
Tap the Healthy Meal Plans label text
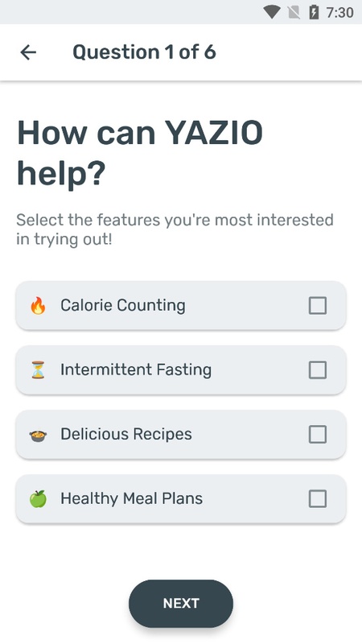click(131, 499)
